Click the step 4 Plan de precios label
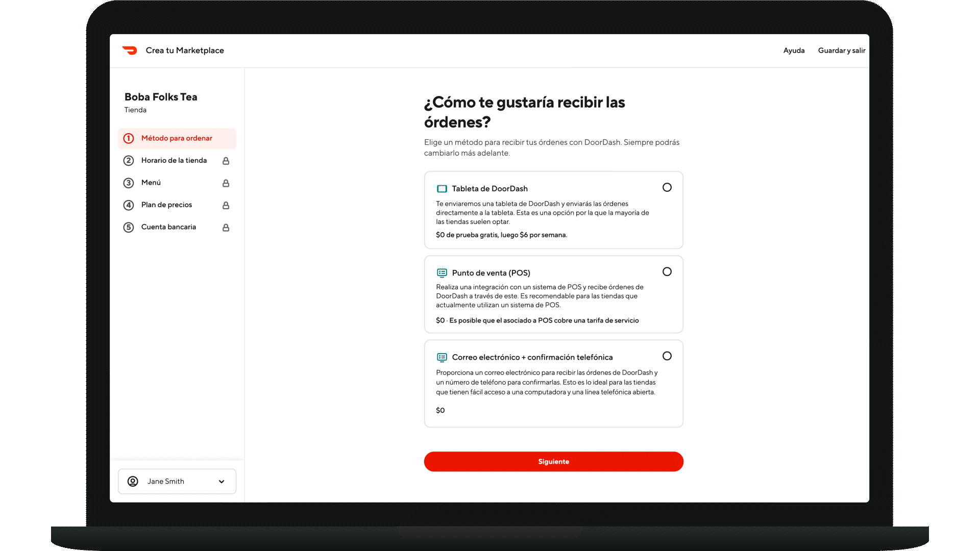 166,205
